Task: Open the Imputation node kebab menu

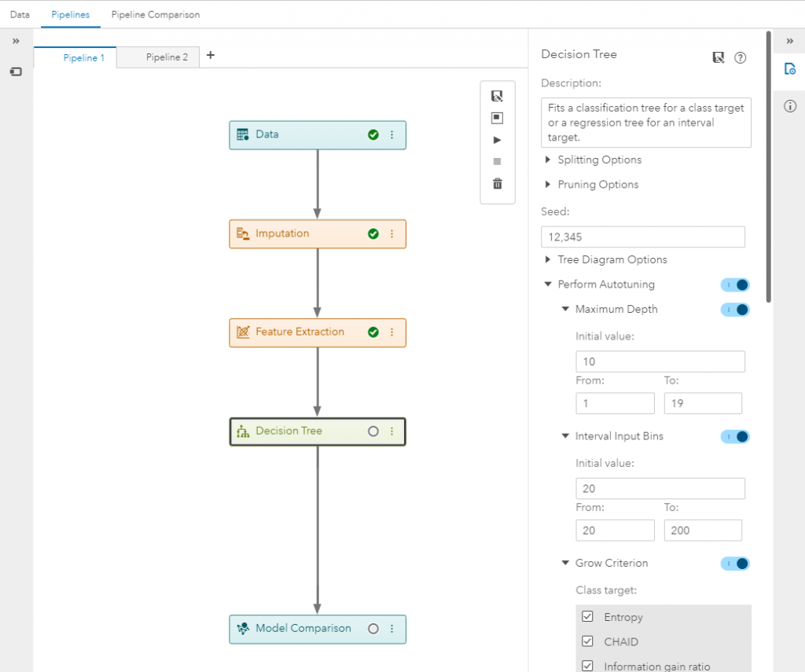Action: point(391,233)
